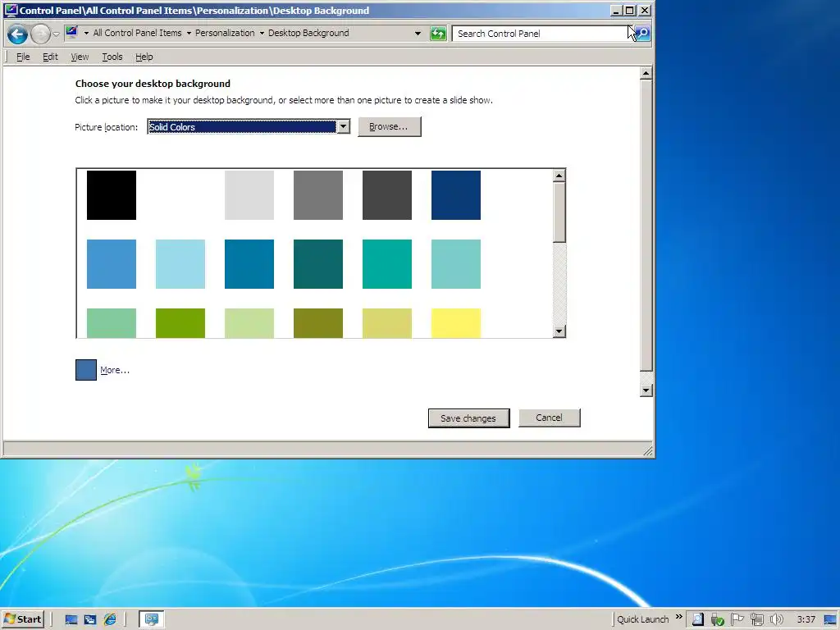Go back with the blue arrow button
Viewport: 840px width, 630px height.
point(18,34)
